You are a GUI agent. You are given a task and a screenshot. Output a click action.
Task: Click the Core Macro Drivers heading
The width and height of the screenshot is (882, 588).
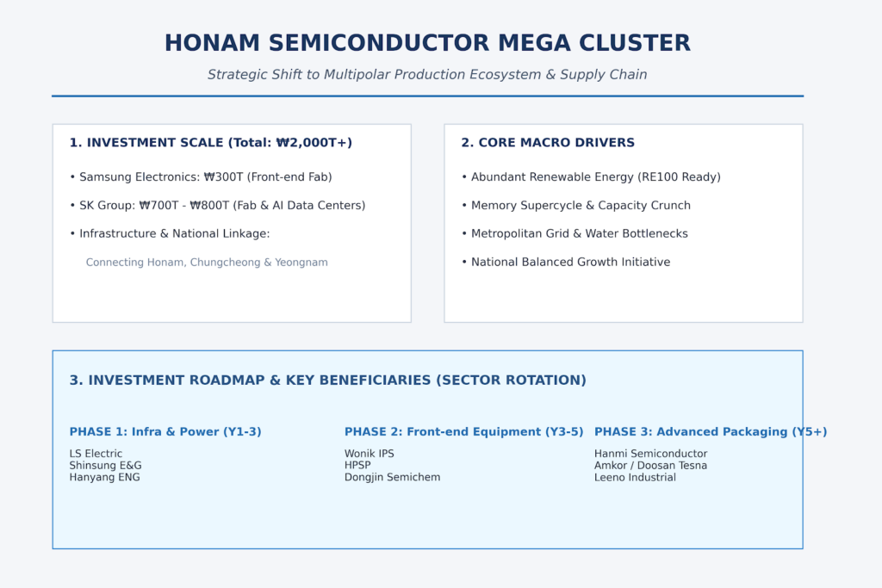[x=547, y=143]
